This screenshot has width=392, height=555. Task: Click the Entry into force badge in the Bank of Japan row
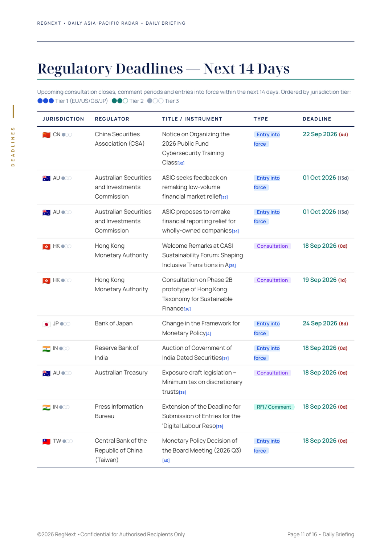pos(267,329)
